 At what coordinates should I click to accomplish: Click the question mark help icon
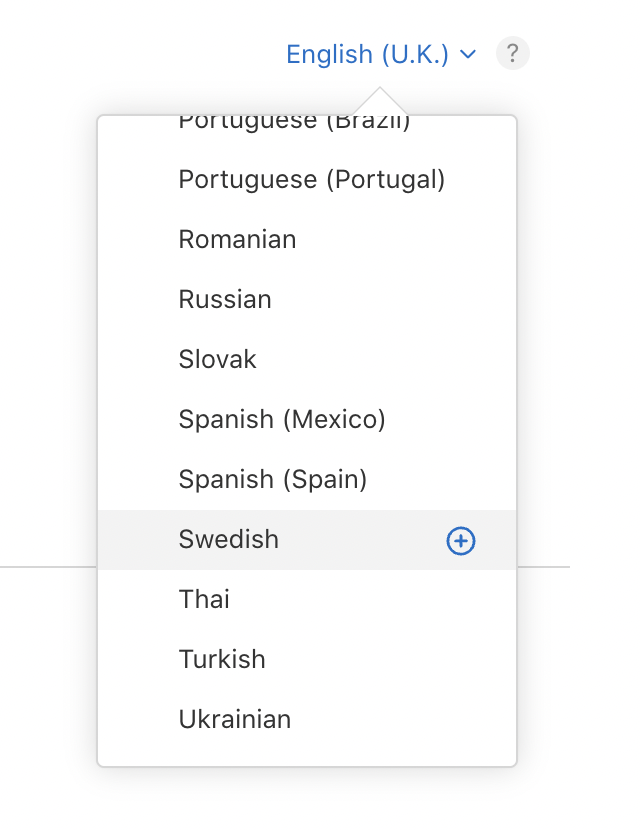coord(513,53)
